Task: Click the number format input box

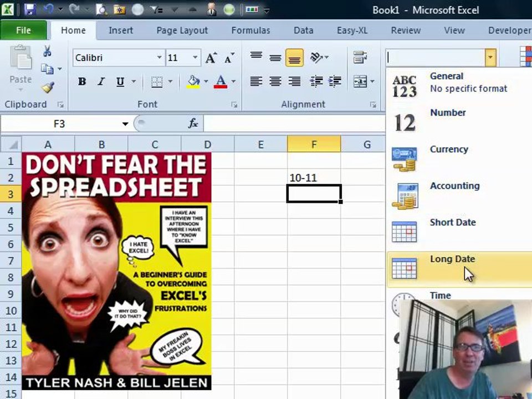Action: pos(436,57)
